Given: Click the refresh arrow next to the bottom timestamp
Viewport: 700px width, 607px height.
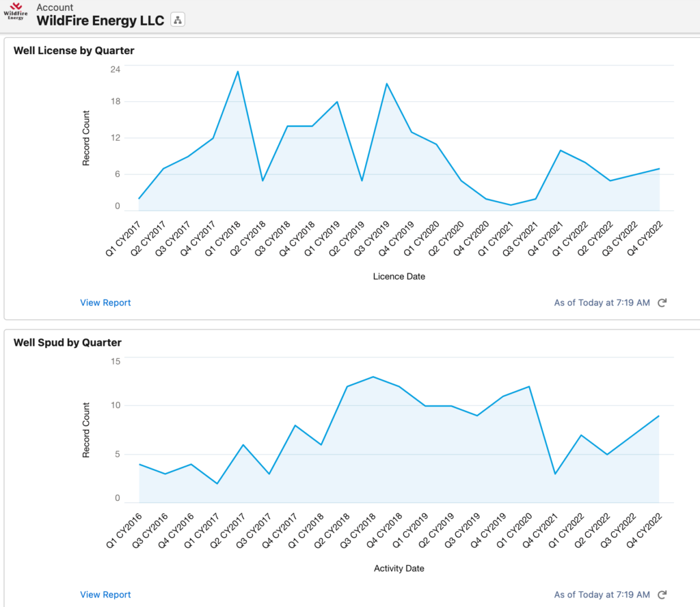Looking at the screenshot, I should point(661,595).
